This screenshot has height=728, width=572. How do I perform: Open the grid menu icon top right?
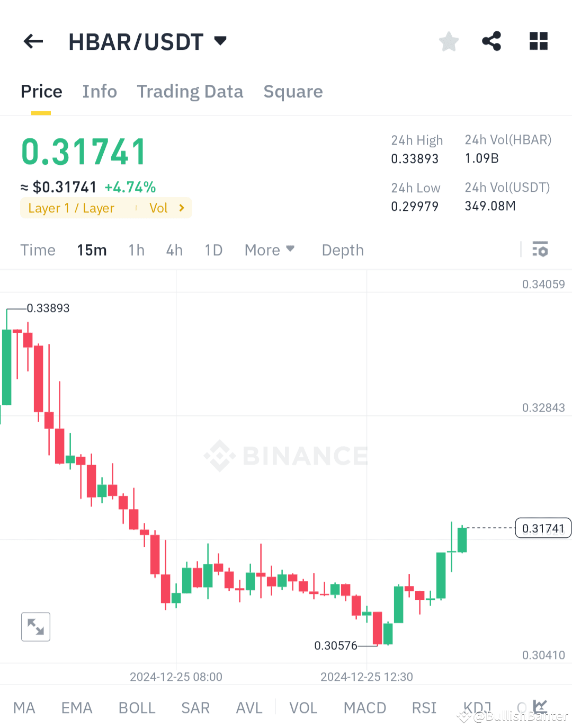538,41
